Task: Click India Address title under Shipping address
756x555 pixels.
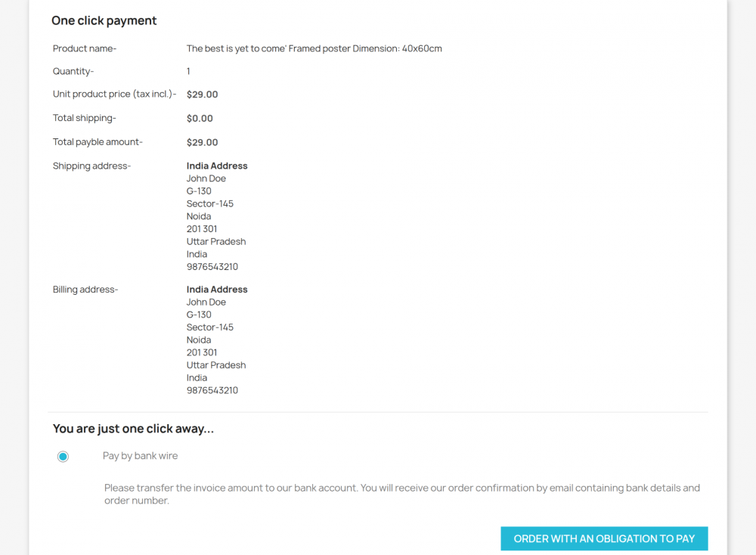Action: [217, 166]
